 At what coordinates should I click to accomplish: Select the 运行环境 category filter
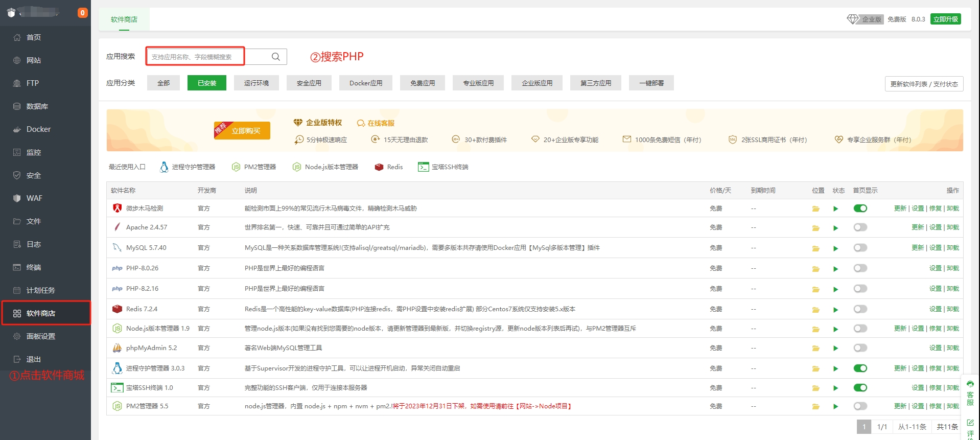pos(256,83)
